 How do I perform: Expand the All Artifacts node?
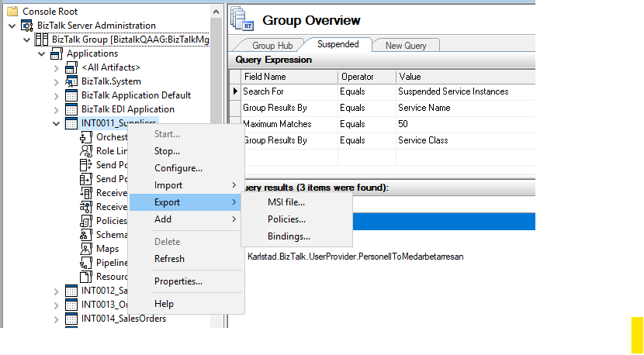coord(57,68)
